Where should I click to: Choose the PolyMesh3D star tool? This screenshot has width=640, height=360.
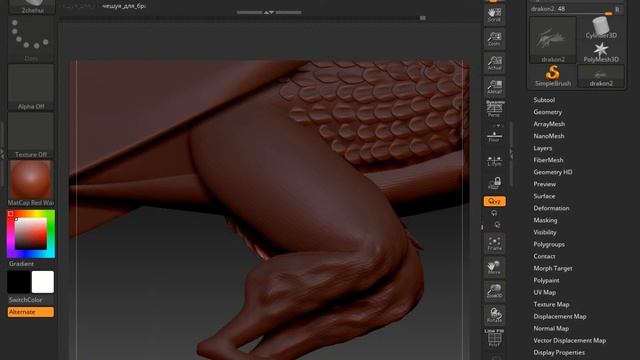601,52
